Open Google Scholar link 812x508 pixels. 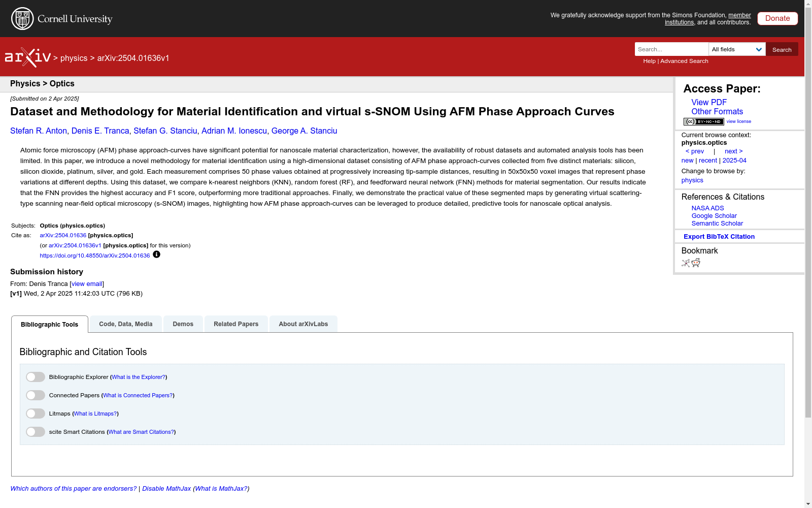pyautogui.click(x=714, y=216)
